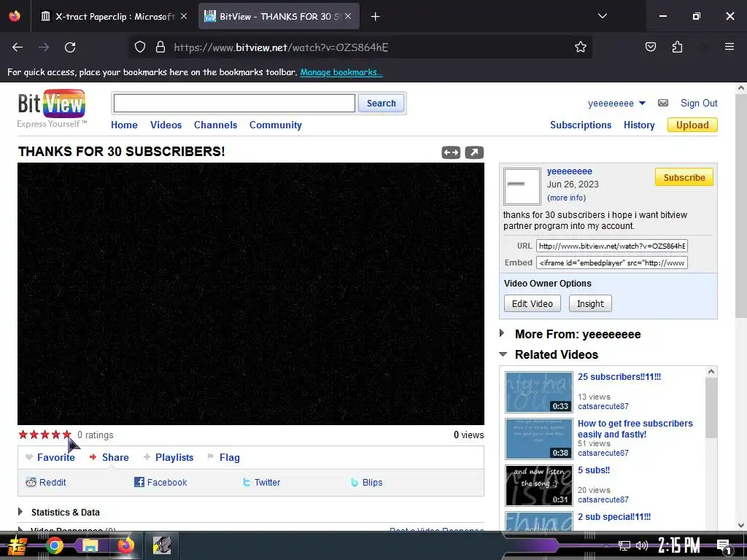Open the Pocket save icon

click(650, 47)
